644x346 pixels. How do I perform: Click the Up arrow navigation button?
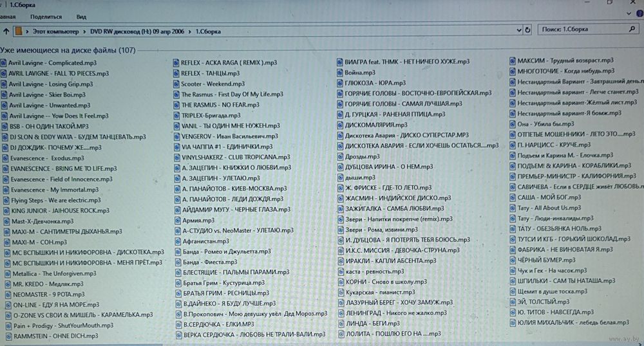pos(6,31)
